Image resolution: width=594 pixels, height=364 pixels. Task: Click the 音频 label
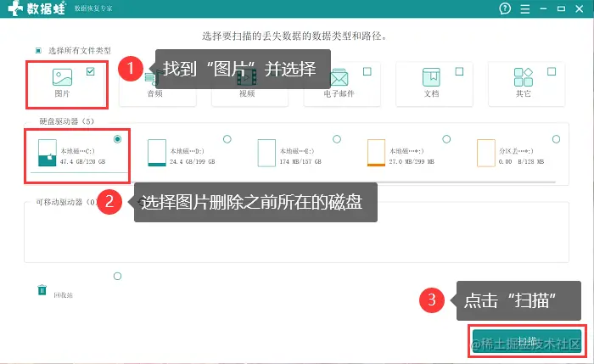click(155, 93)
